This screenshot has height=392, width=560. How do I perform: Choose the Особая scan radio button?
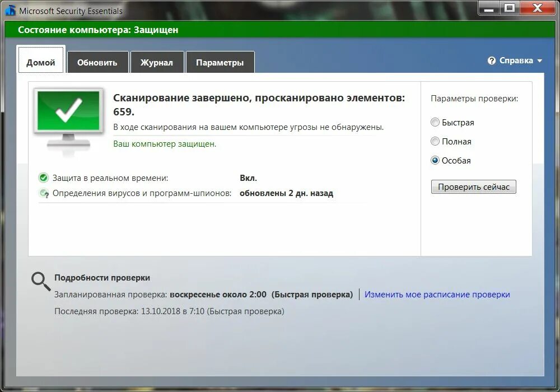pos(435,160)
